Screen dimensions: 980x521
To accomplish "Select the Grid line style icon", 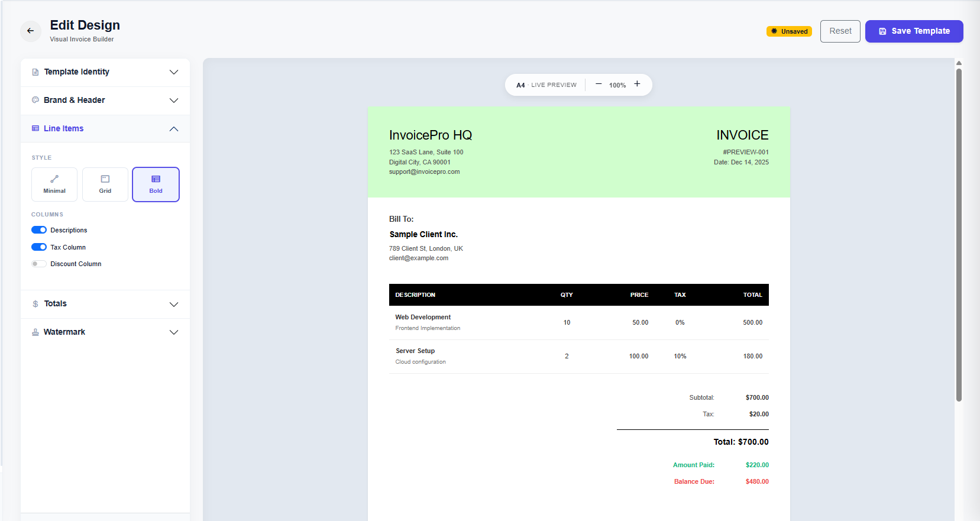I will (105, 179).
